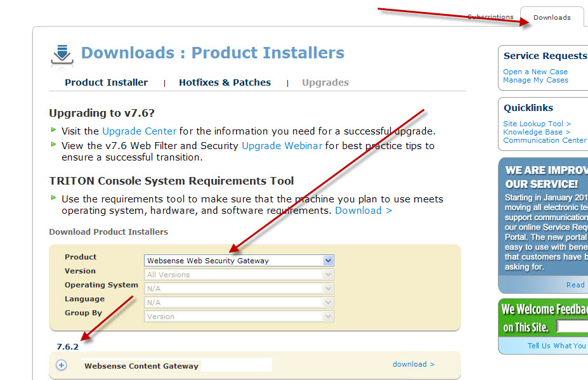Open the Site Lookup Tool quicklink
The width and height of the screenshot is (588, 380).
[537, 124]
